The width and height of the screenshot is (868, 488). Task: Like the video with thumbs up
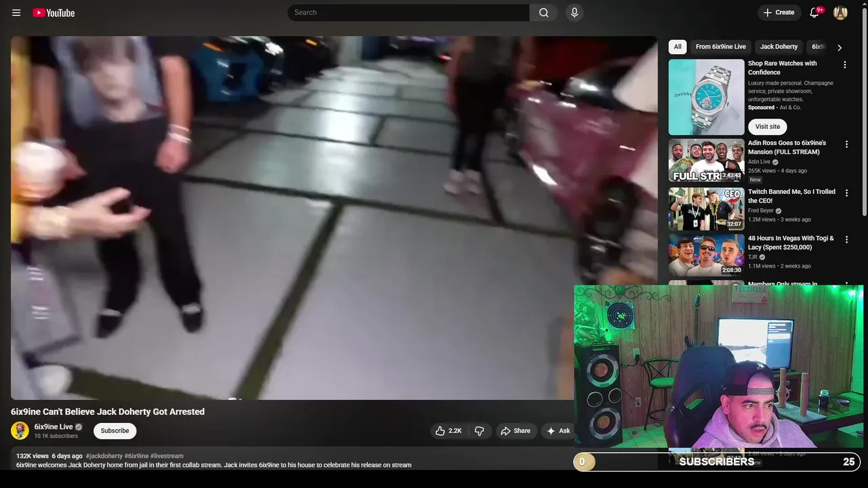click(x=448, y=431)
